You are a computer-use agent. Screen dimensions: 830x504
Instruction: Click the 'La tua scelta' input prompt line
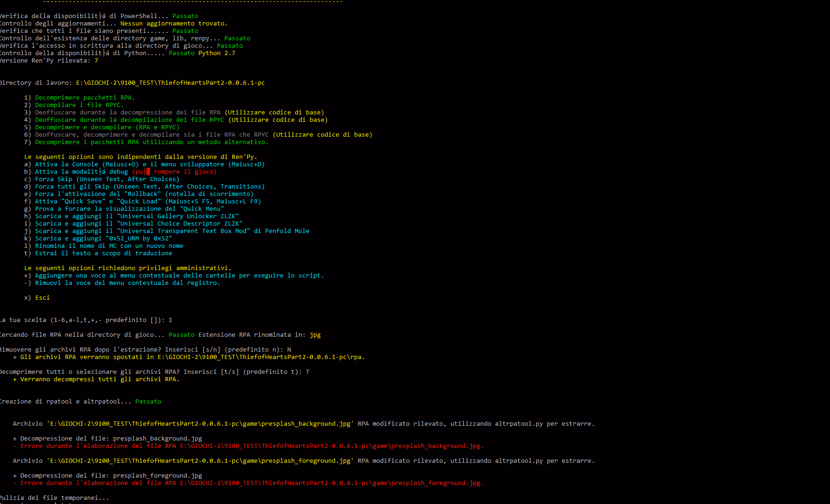click(x=86, y=320)
